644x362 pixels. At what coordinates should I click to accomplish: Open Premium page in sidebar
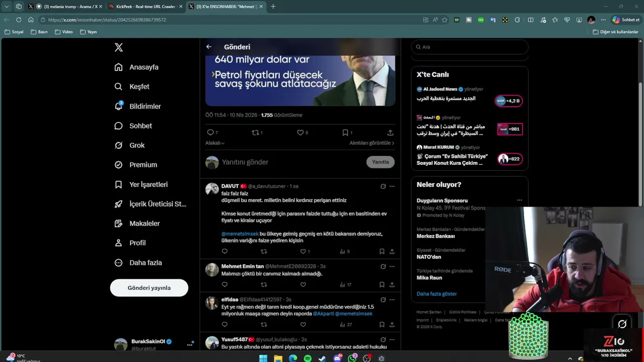point(136,164)
